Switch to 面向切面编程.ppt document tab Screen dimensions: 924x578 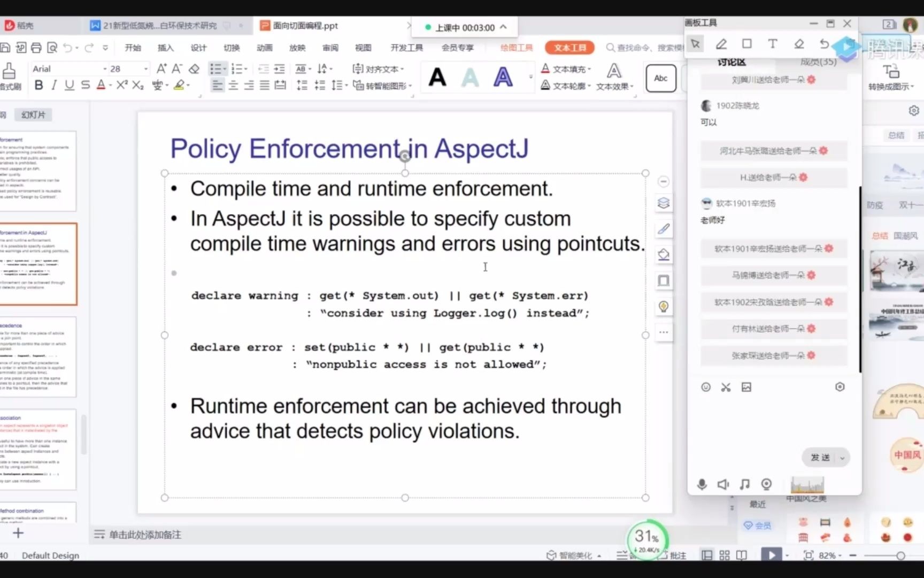point(306,26)
